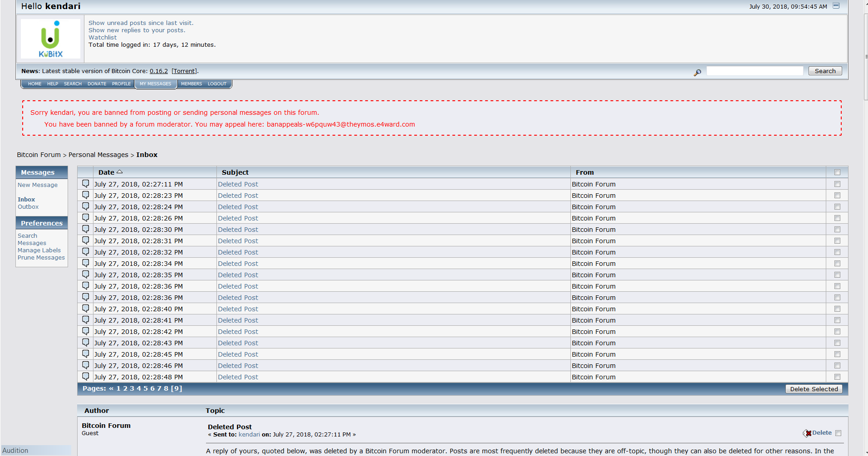Click the message icon for 02:28:43 PM row
The image size is (868, 456).
[x=85, y=343]
